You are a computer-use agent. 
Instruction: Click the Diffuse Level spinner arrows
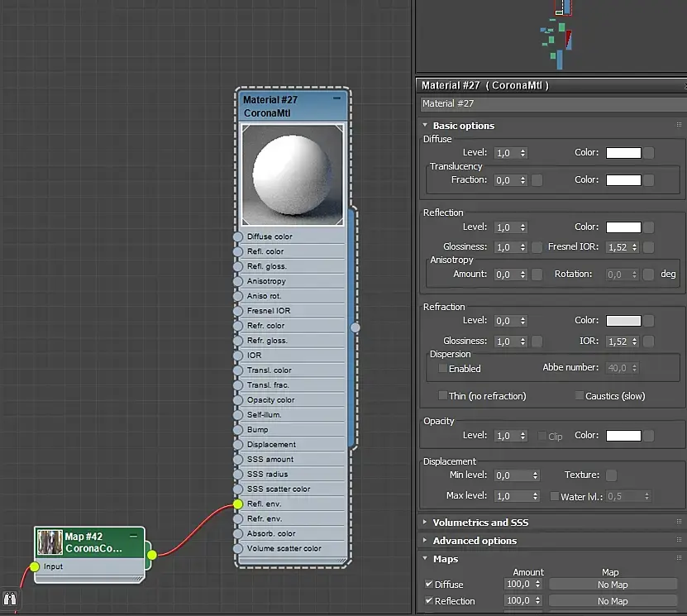[x=522, y=153]
